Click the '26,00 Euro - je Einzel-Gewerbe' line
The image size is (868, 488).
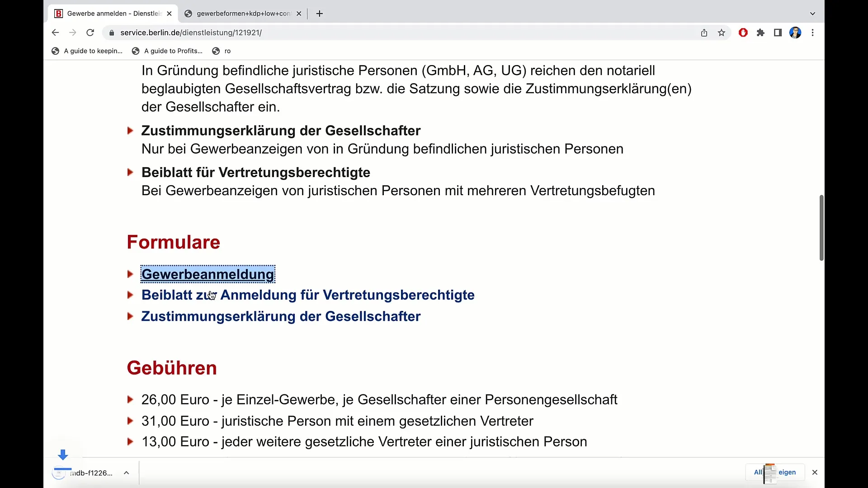[379, 400]
